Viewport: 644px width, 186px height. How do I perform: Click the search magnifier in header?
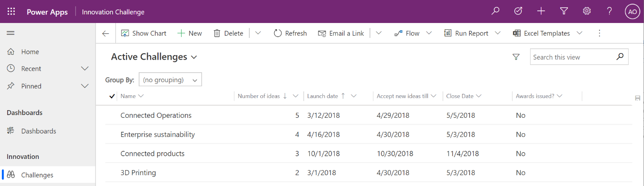point(495,11)
